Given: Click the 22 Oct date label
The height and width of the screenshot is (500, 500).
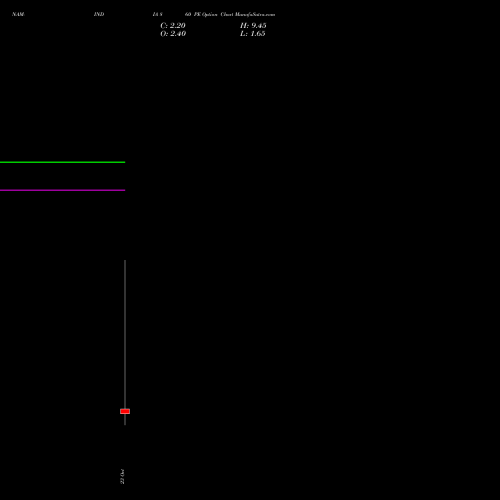Looking at the screenshot, I should click(x=122, y=476).
